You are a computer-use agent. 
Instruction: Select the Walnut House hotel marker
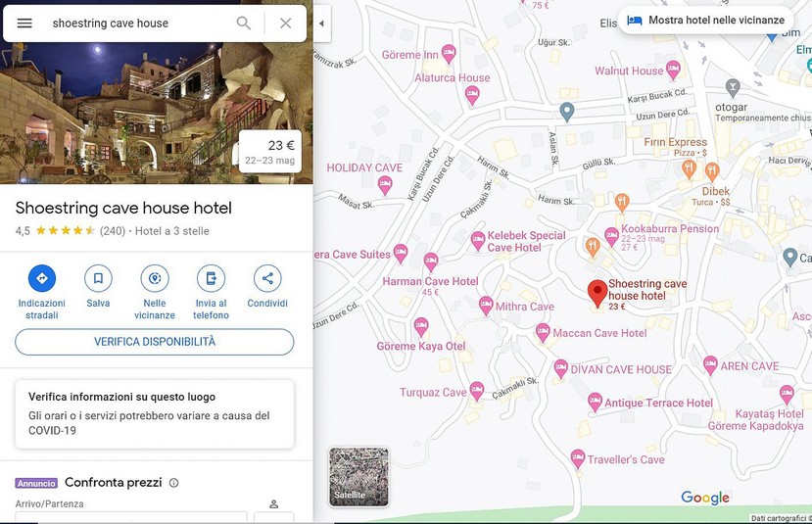click(x=673, y=70)
